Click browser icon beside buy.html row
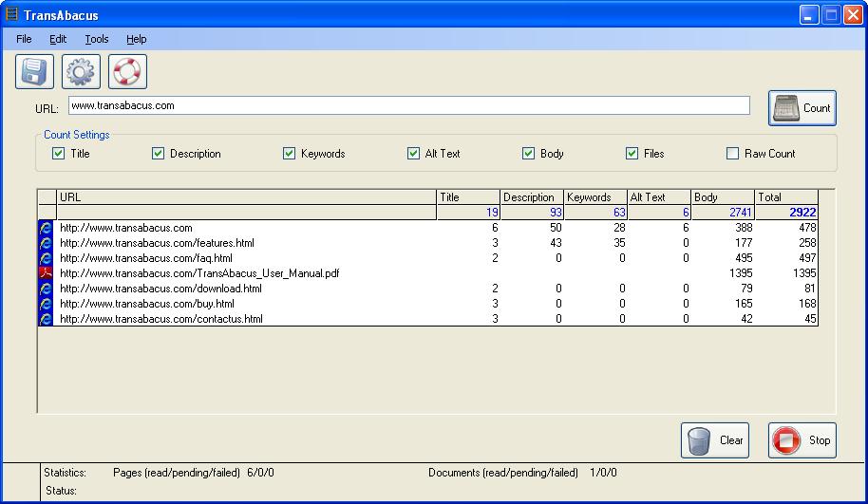 (46, 303)
